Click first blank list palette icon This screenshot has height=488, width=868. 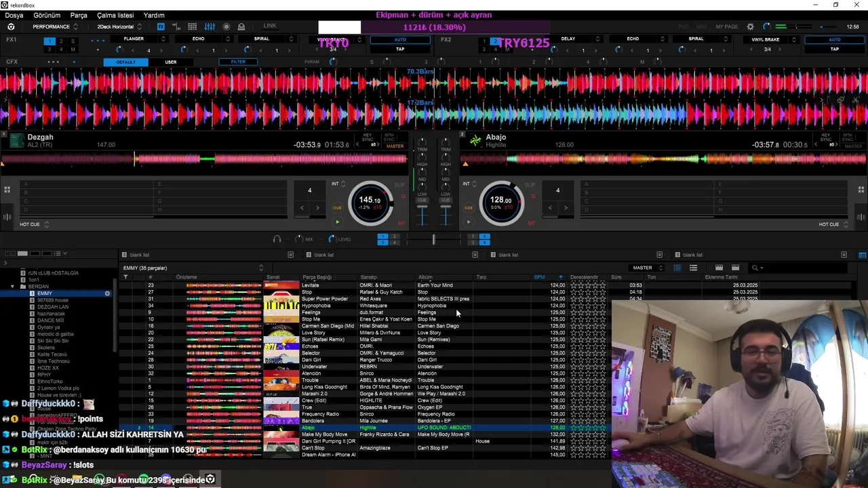click(x=124, y=255)
